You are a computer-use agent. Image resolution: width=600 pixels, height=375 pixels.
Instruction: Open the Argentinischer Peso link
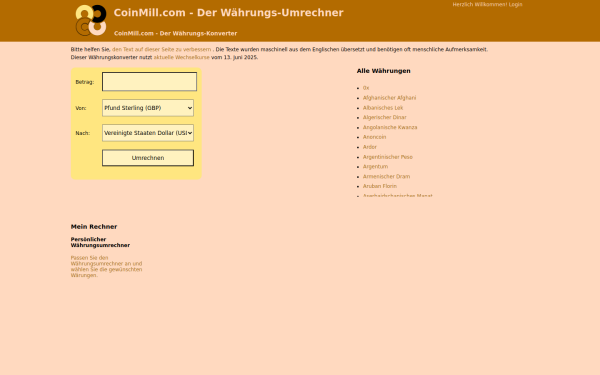coord(388,157)
